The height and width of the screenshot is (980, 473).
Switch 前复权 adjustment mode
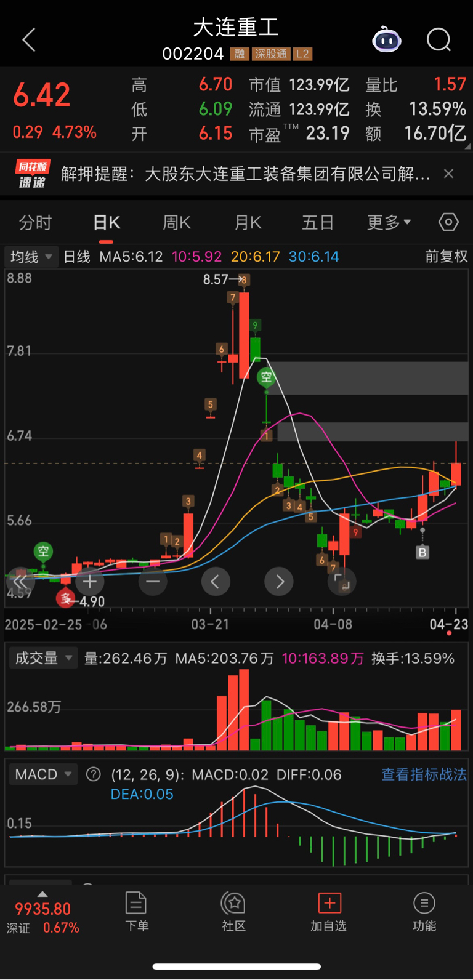447,257
